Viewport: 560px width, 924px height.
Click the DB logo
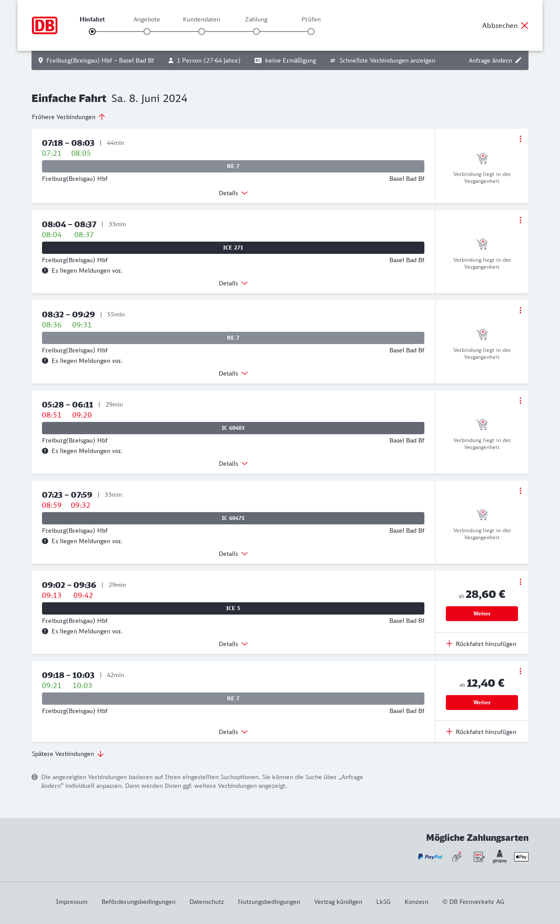[x=45, y=25]
